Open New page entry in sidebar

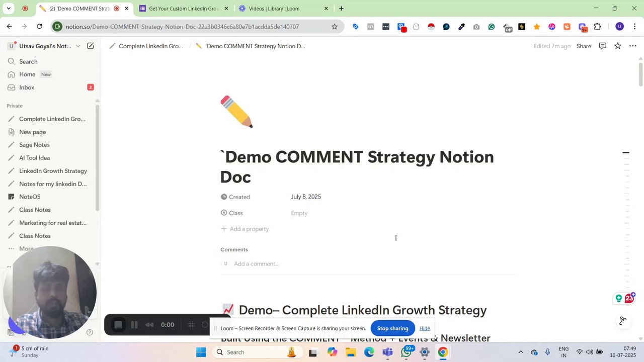coord(50,132)
